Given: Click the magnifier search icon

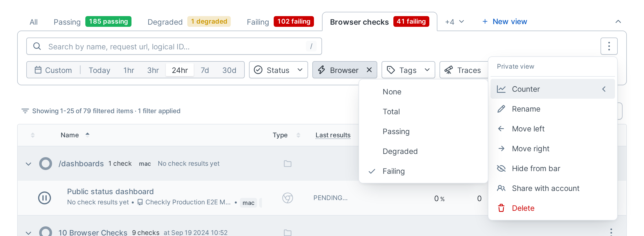Looking at the screenshot, I should 37,46.
